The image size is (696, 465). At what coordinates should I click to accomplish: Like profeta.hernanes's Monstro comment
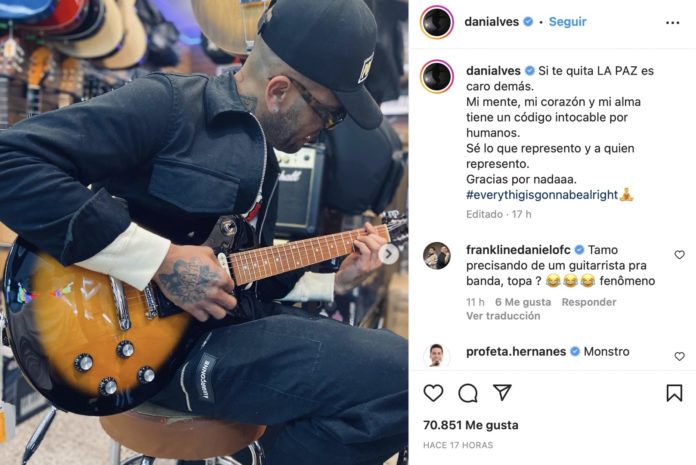coord(679,356)
